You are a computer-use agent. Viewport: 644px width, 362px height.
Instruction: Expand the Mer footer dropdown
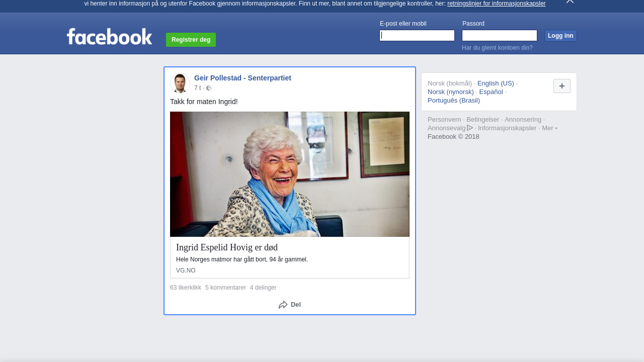click(549, 128)
